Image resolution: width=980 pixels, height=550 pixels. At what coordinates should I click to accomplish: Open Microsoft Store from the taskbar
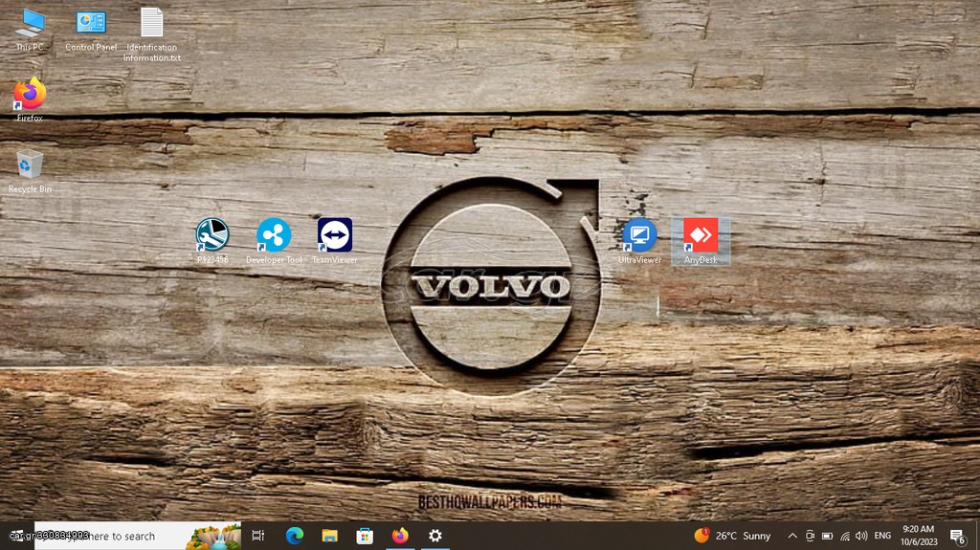click(x=365, y=536)
